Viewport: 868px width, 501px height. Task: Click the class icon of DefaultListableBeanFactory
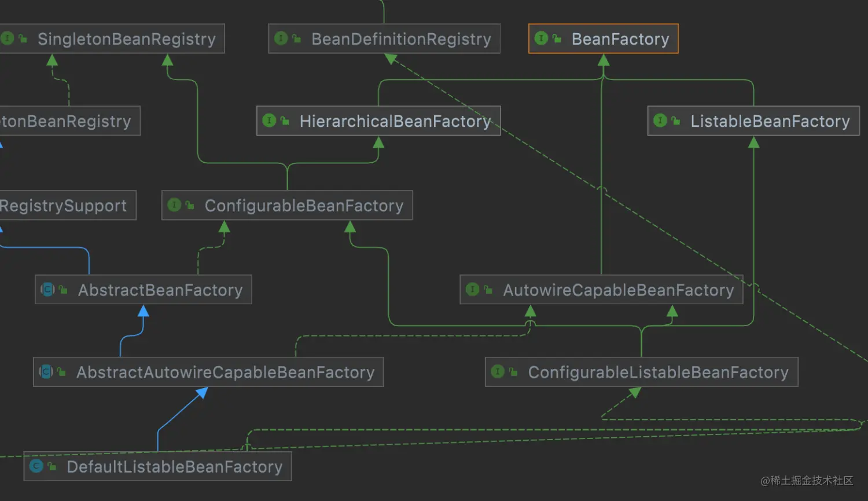tap(36, 466)
